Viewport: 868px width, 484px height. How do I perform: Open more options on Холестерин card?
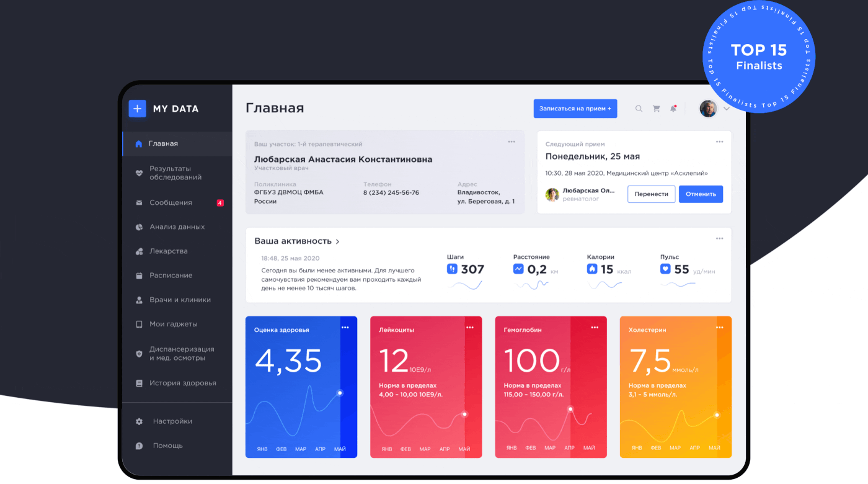[x=719, y=328]
